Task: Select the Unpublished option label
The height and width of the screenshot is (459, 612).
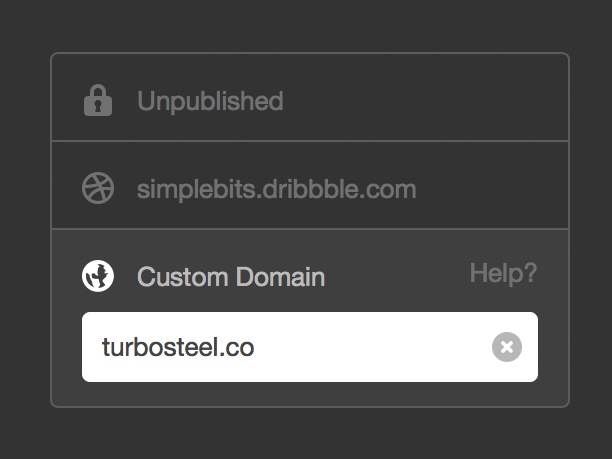Action: tap(210, 101)
